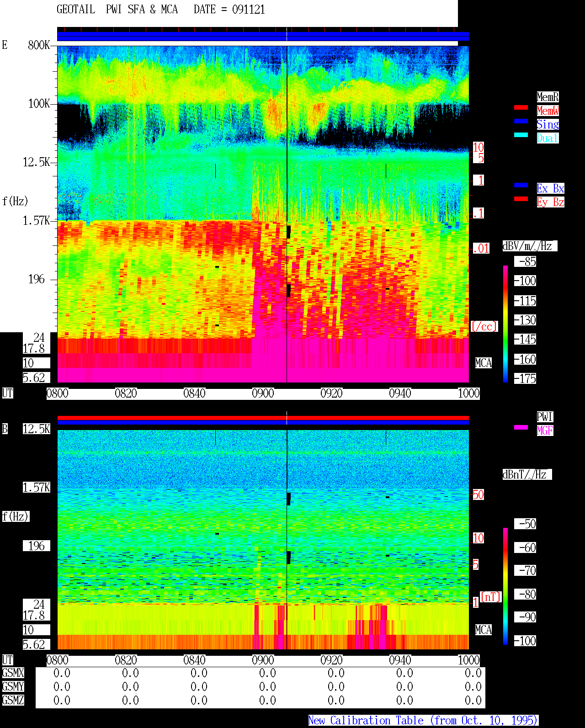Viewport: 585px width, 728px height.
Task: Click the red ".01" density scale label
Action: coord(481,249)
